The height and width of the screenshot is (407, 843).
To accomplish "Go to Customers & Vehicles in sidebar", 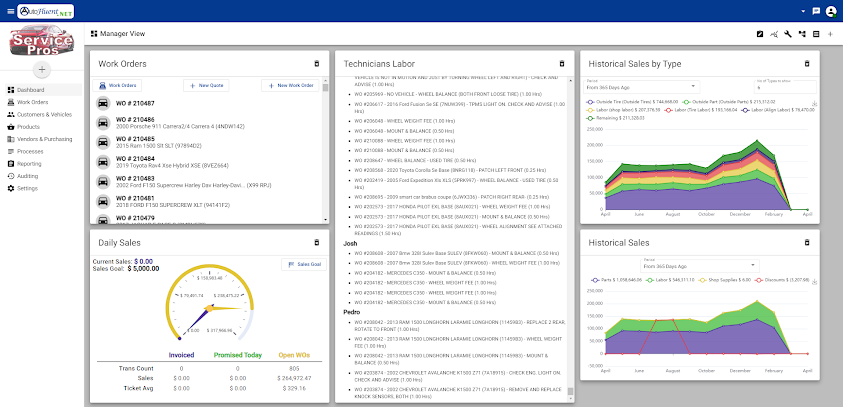I will coord(44,115).
